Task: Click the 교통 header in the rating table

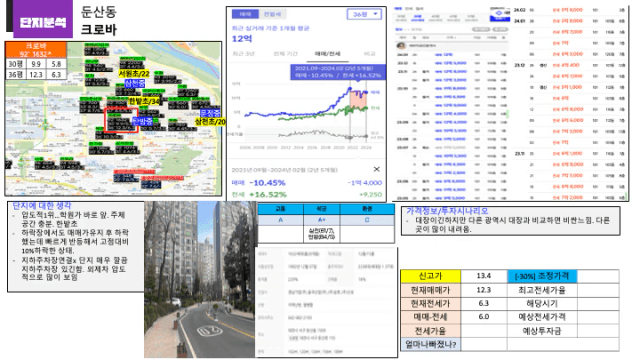Action: coord(280,209)
